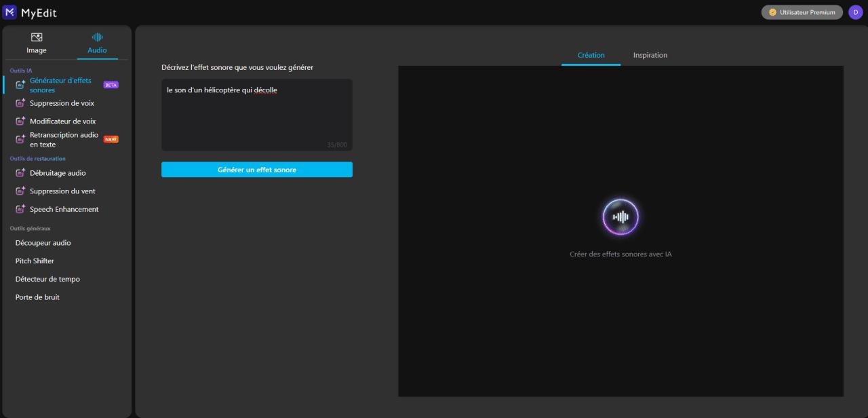
Task: Click 'Décrivez l'effet sonore' prompt label
Action: (x=237, y=67)
